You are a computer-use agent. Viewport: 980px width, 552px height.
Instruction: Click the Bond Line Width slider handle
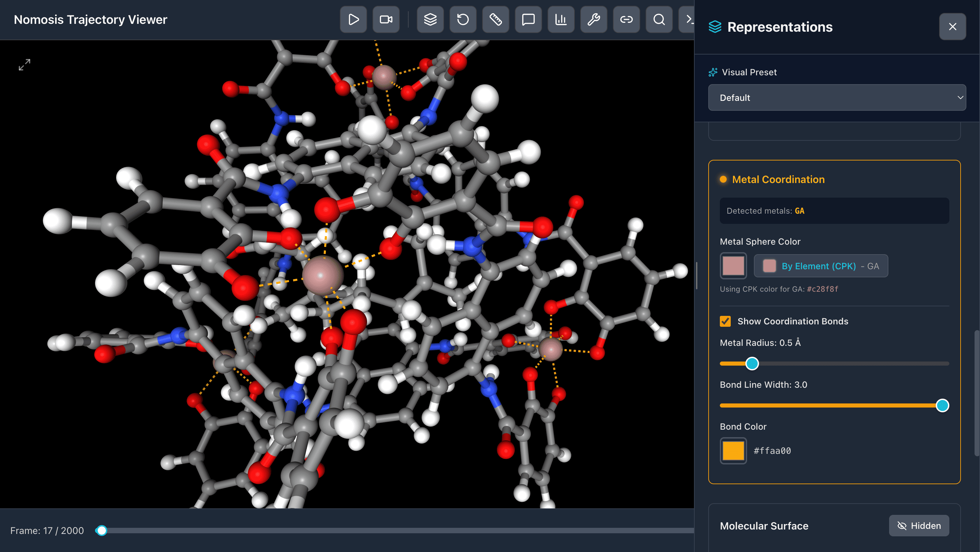coord(942,405)
